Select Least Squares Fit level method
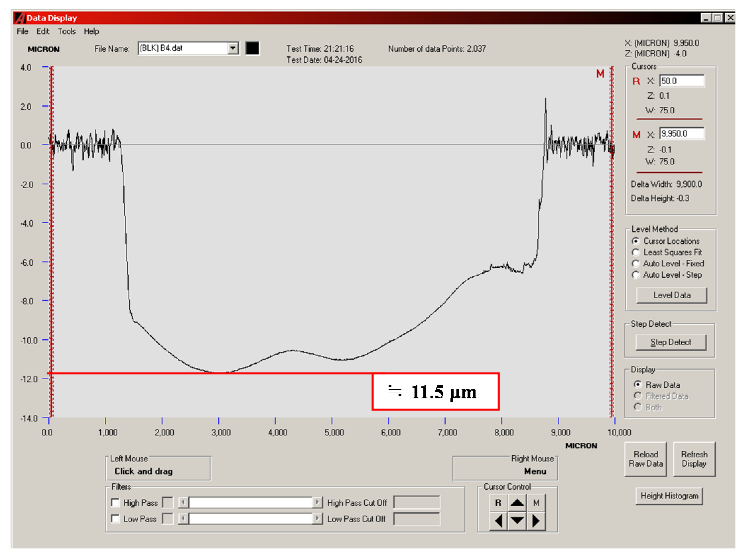The width and height of the screenshot is (745, 560). [636, 252]
